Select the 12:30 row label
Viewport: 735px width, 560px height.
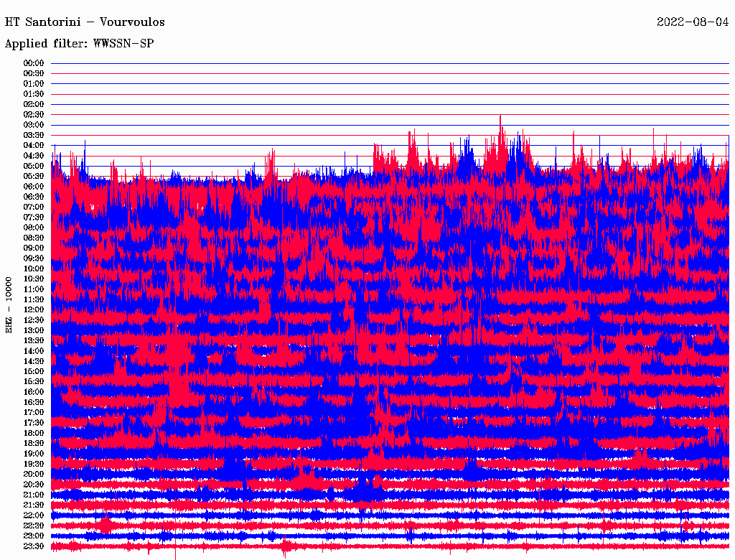coord(34,319)
